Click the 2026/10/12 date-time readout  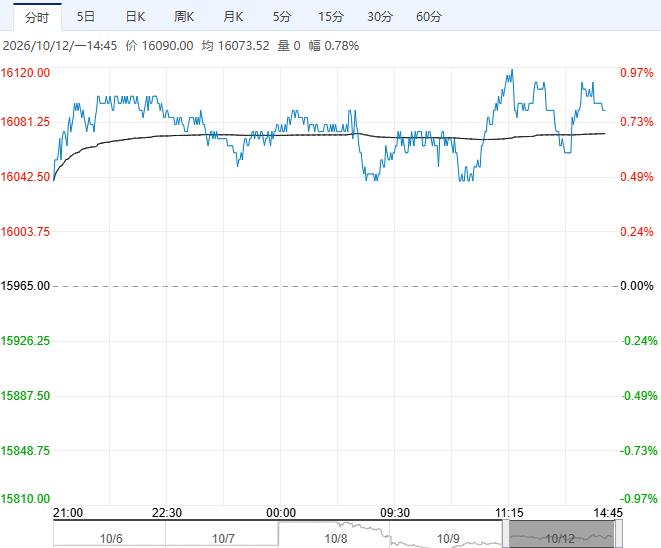[x=60, y=46]
